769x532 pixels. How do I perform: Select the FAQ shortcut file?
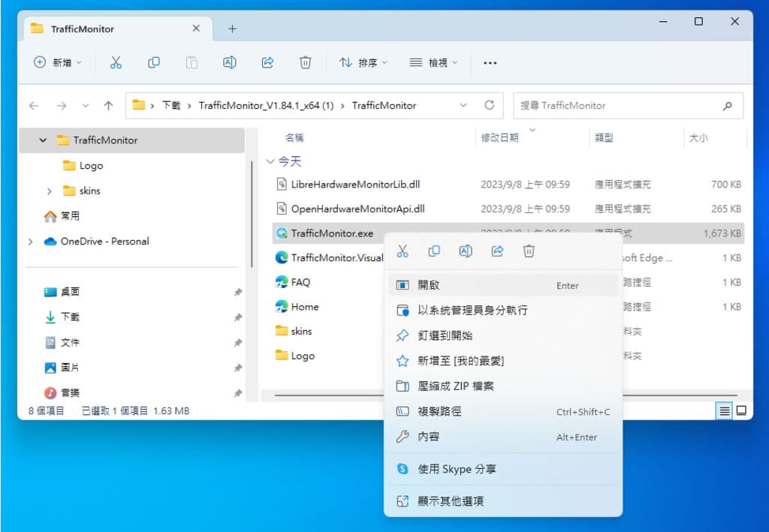[x=293, y=283]
